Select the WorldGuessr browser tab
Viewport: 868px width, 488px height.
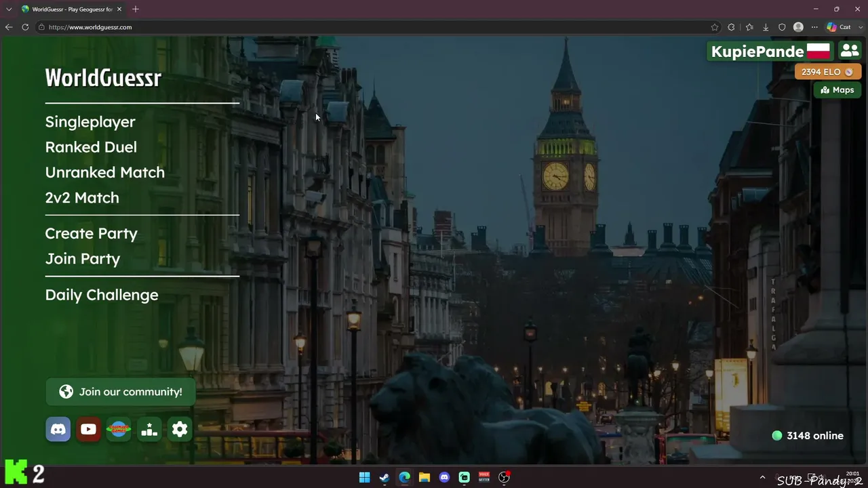[71, 9]
